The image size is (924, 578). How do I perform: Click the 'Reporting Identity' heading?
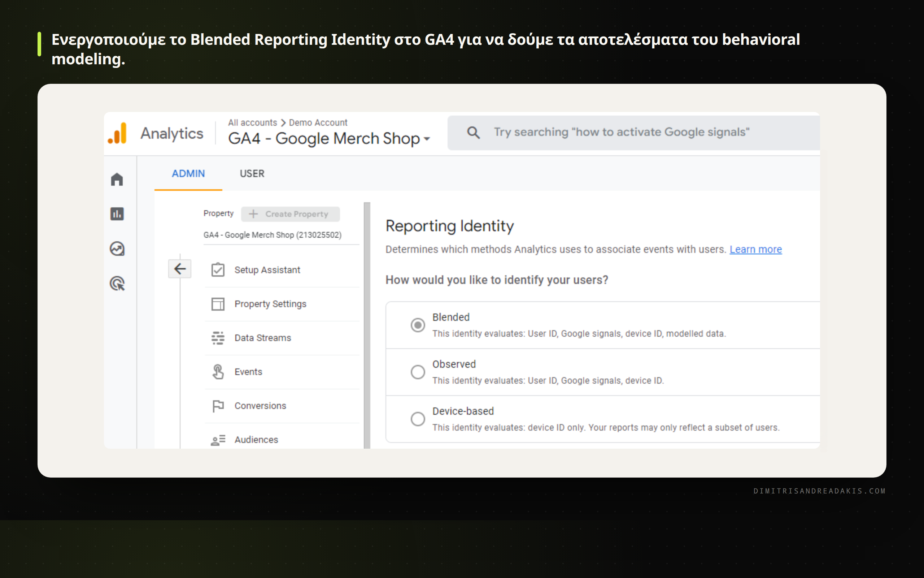point(449,226)
